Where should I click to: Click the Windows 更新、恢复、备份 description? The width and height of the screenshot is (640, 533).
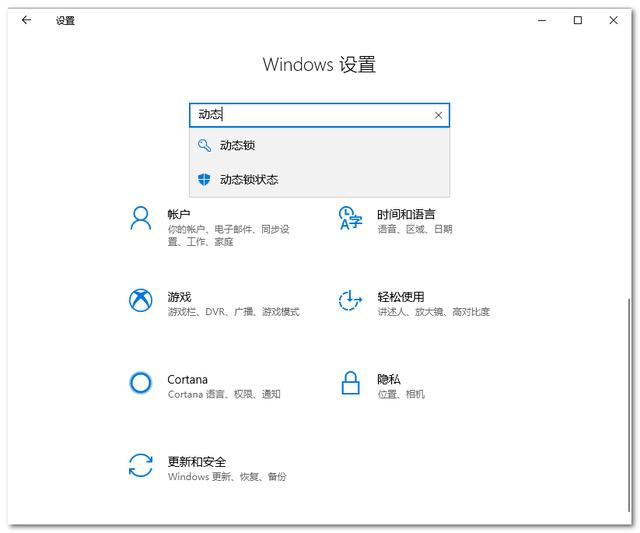[227, 477]
